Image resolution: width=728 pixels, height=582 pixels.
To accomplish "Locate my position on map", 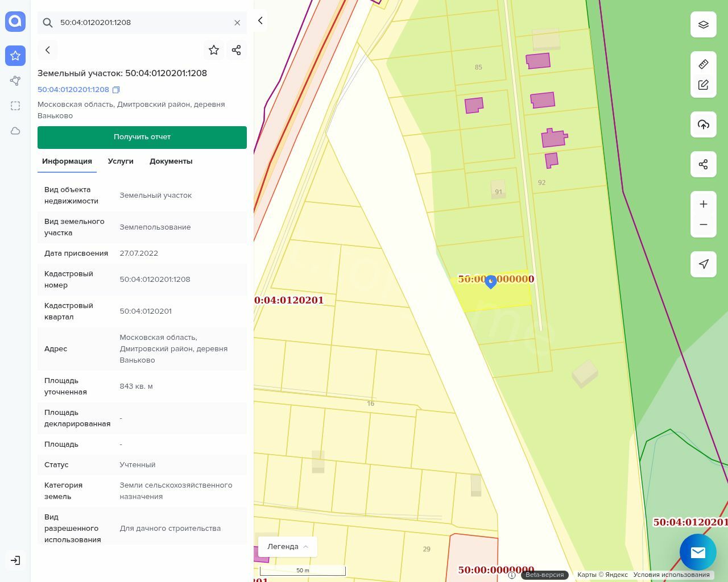I will (703, 264).
